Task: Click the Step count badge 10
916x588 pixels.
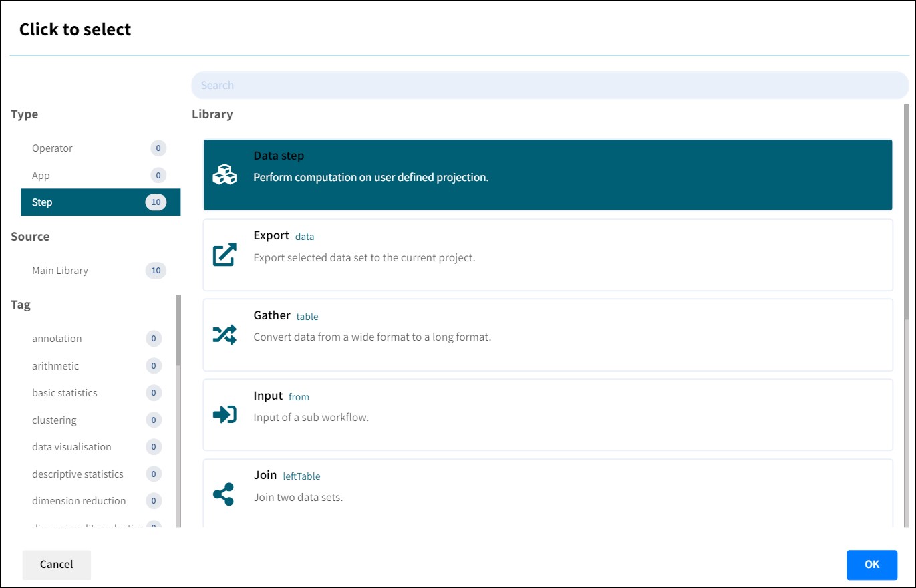Action: click(x=156, y=202)
